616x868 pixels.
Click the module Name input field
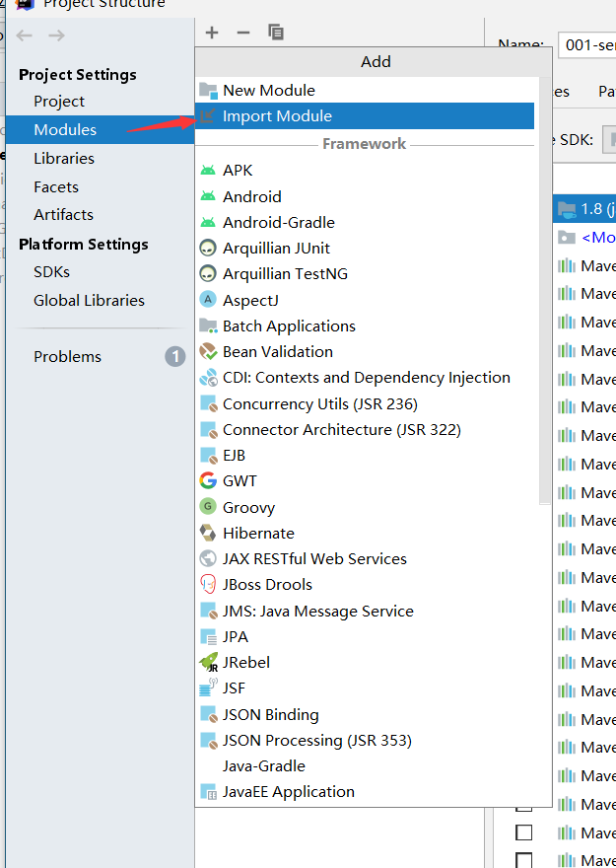point(587,45)
